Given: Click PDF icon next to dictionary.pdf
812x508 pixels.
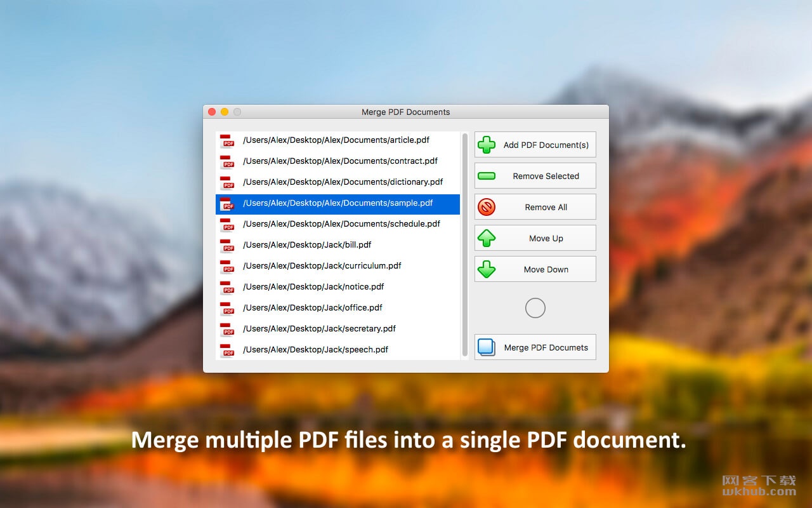Looking at the screenshot, I should [x=227, y=182].
